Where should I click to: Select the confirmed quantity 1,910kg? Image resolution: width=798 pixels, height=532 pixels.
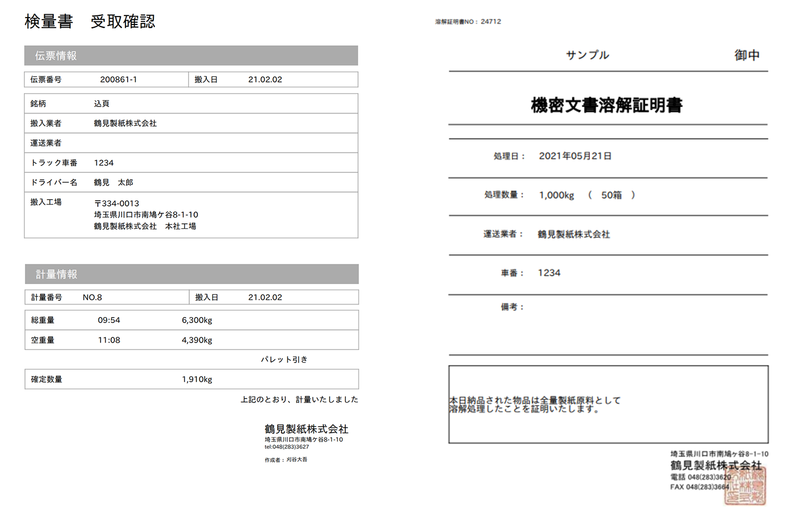click(x=196, y=379)
